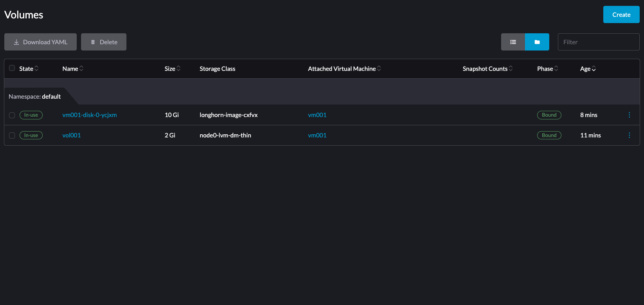Select the folder group view icon

click(x=537, y=42)
